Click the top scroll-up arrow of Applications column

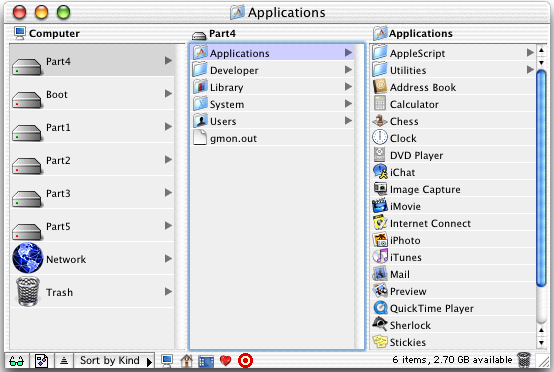pos(541,51)
